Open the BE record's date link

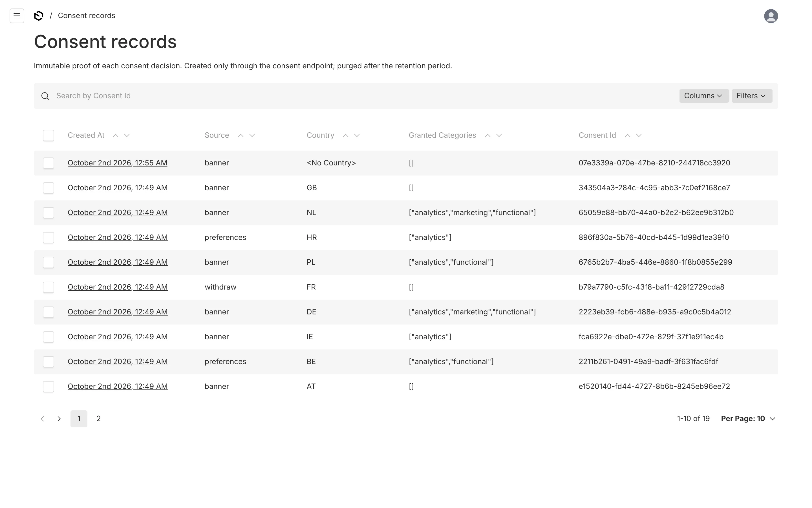coord(118,362)
